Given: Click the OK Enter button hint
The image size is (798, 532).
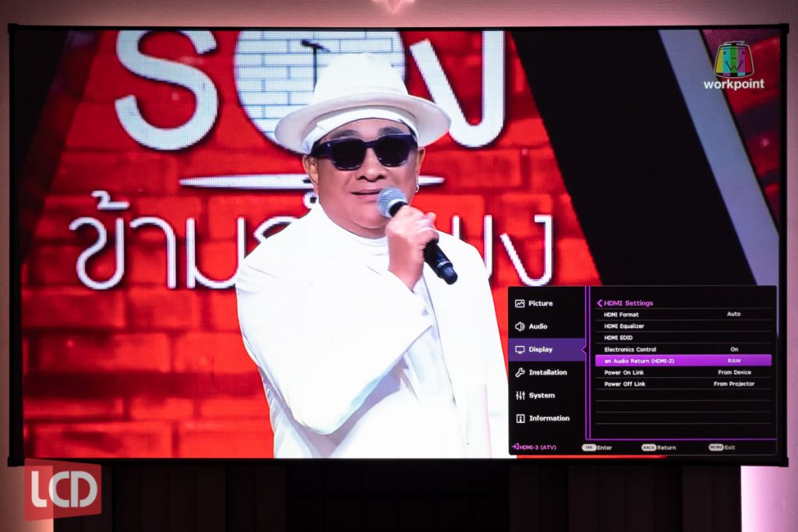Looking at the screenshot, I should tap(597, 448).
